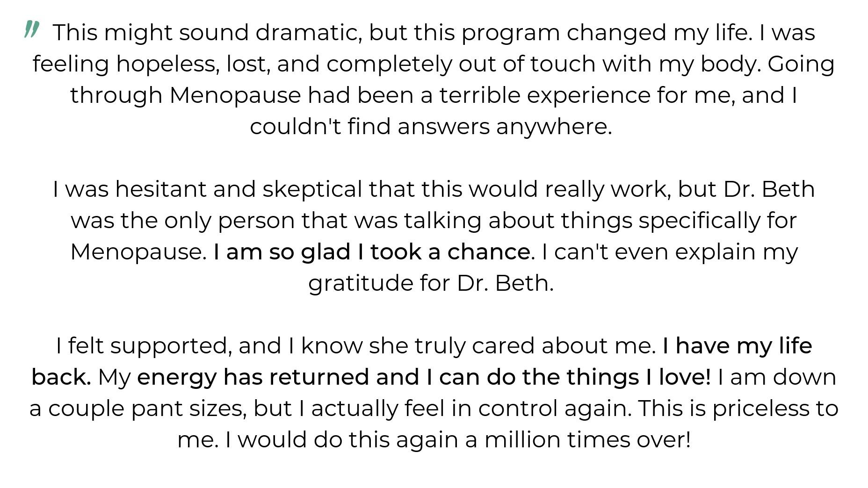Image resolution: width=868 pixels, height=488 pixels.
Task: Click the bold phrase "I have my life"
Action: pos(737,346)
